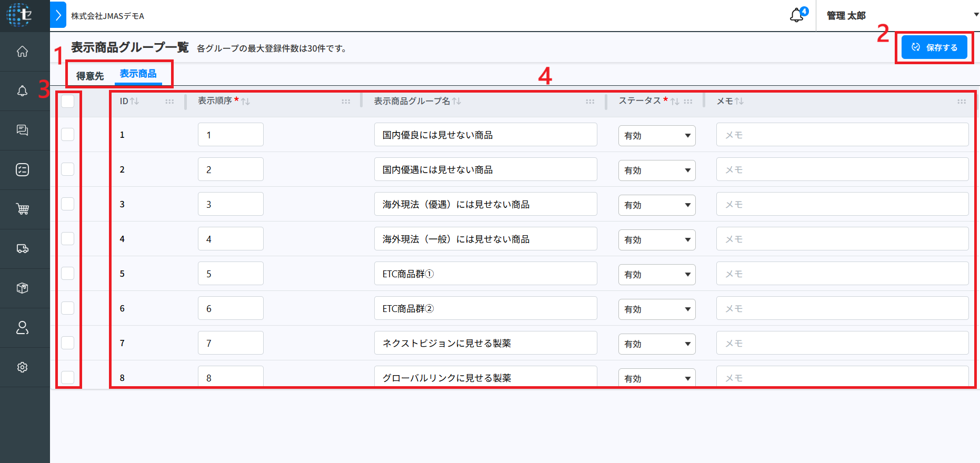980x463 pixels.
Task: Open the user account sidebar icon
Action: click(22, 328)
